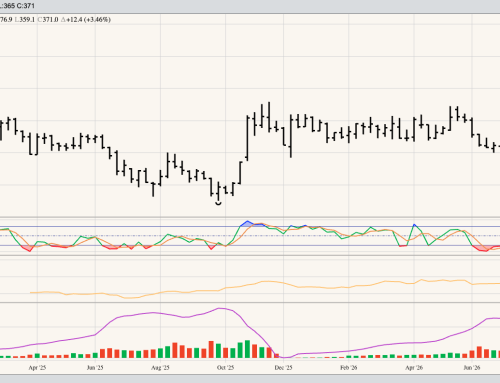
Task: Click the Jun '26 date axis label
Action: coord(472,368)
